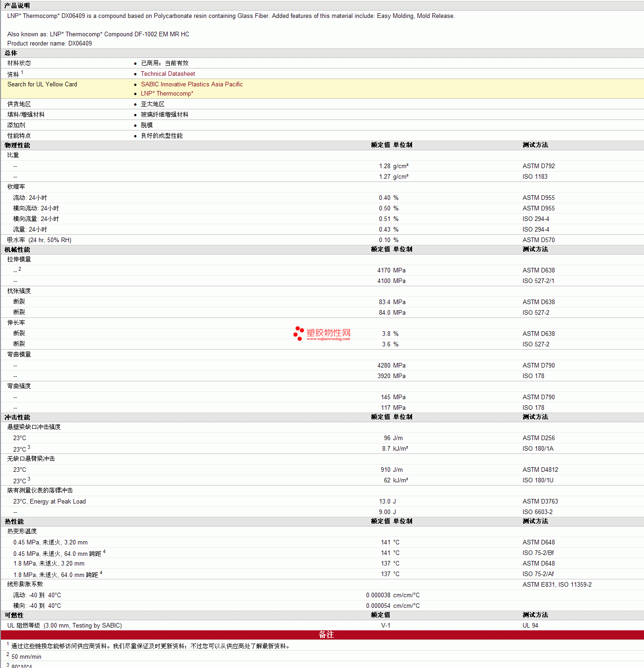The image size is (644, 668).
Task: Click the ISO 75-2/Bf test method
Action: 538,553
